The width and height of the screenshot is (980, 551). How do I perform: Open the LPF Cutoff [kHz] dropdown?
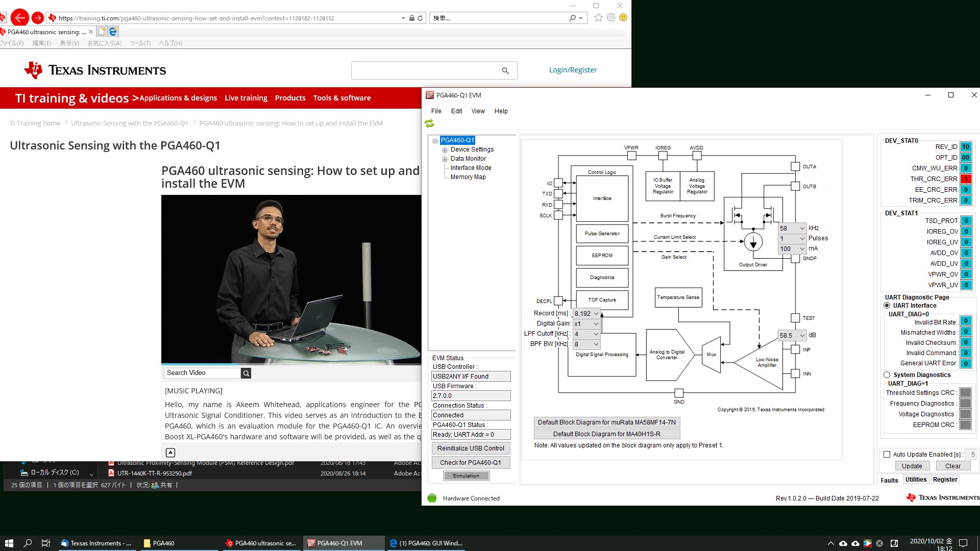(586, 334)
